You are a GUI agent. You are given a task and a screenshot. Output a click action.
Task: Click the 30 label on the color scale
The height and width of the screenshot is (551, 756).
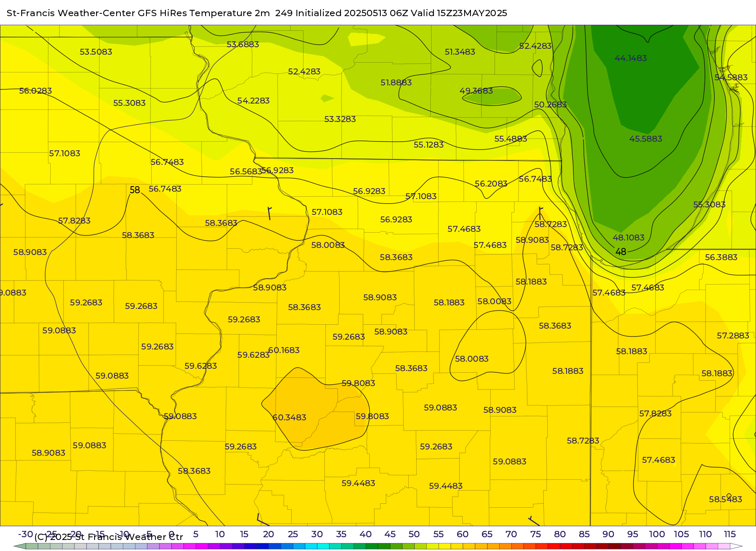point(317,534)
